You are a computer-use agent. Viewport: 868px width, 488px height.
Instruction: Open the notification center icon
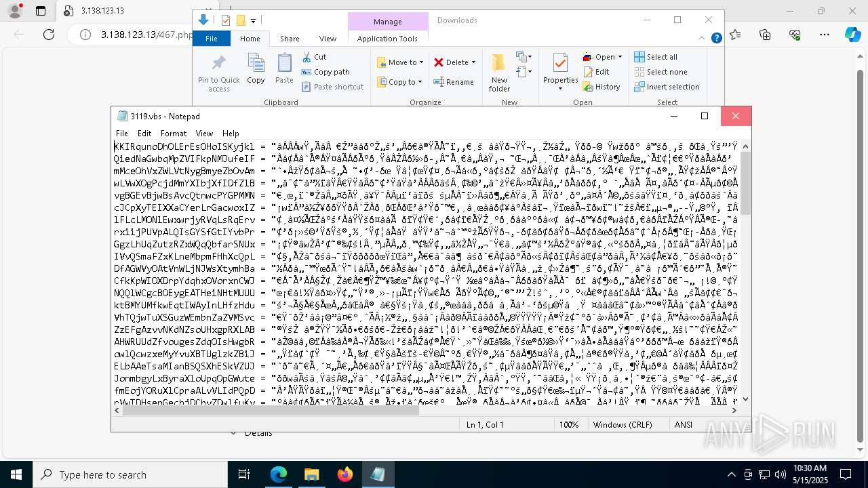pyautogui.click(x=846, y=474)
